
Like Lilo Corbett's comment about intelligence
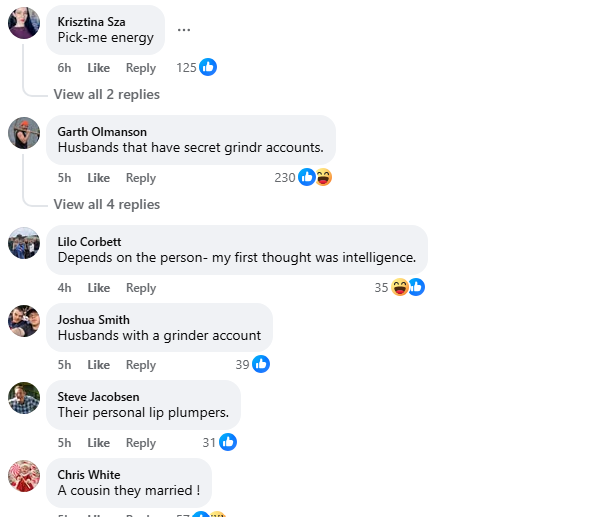coord(98,288)
